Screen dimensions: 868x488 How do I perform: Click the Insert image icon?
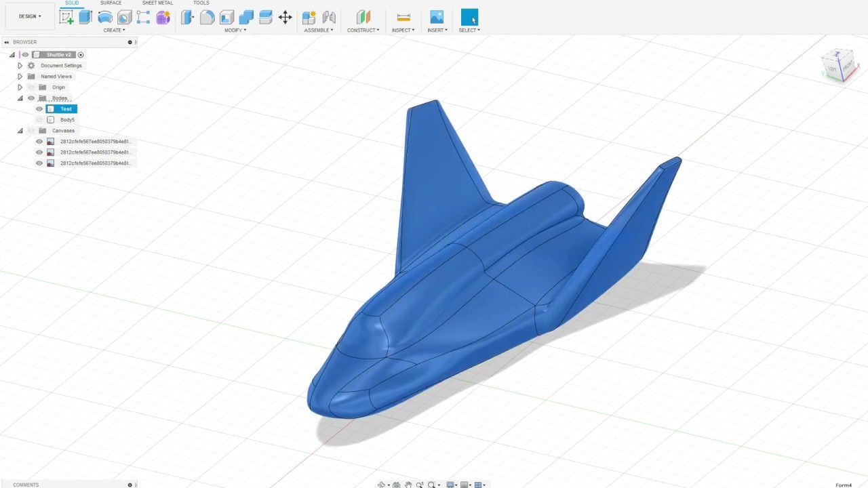(437, 18)
